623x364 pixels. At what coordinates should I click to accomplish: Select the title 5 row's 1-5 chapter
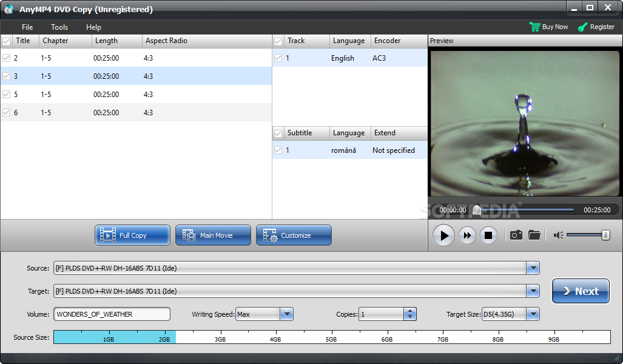tap(45, 95)
